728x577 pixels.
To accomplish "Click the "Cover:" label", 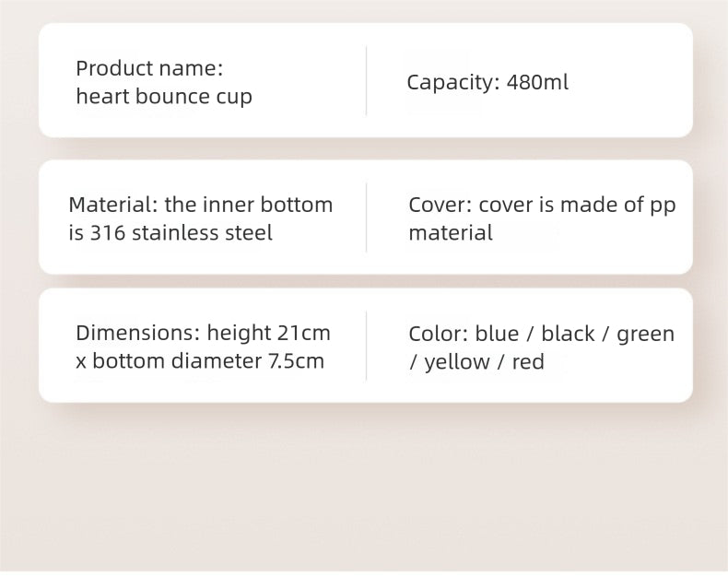I will pyautogui.click(x=440, y=205).
